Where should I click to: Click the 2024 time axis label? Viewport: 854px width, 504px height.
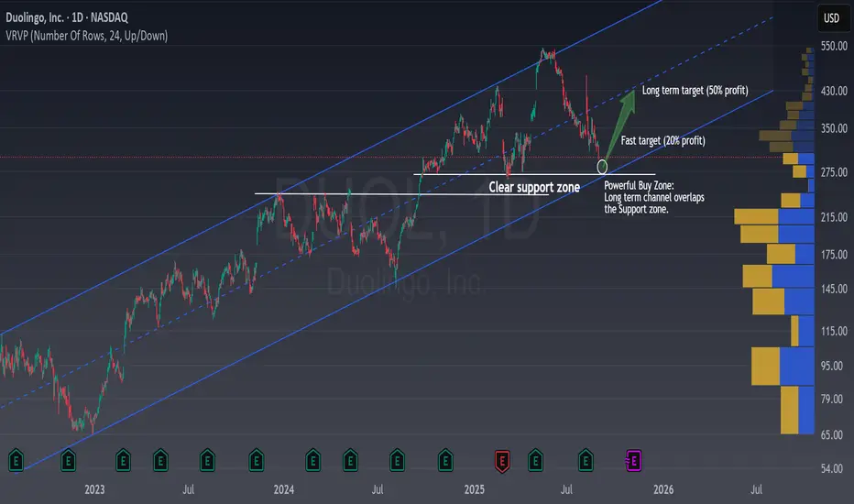(284, 489)
